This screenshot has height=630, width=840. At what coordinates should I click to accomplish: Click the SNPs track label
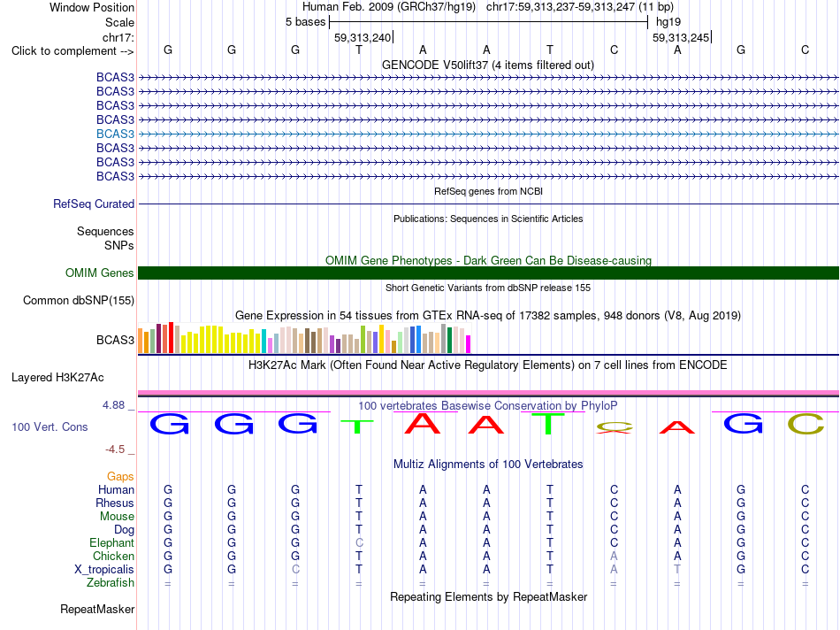pyautogui.click(x=119, y=245)
